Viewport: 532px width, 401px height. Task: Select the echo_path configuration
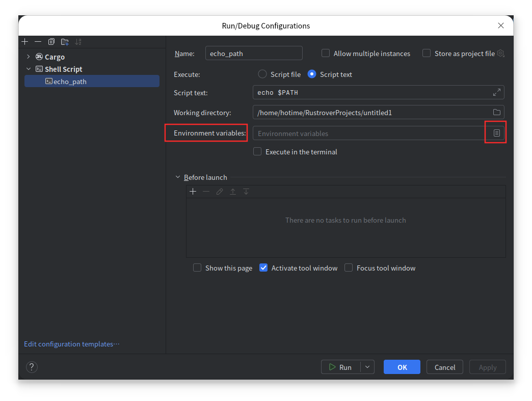pos(92,81)
